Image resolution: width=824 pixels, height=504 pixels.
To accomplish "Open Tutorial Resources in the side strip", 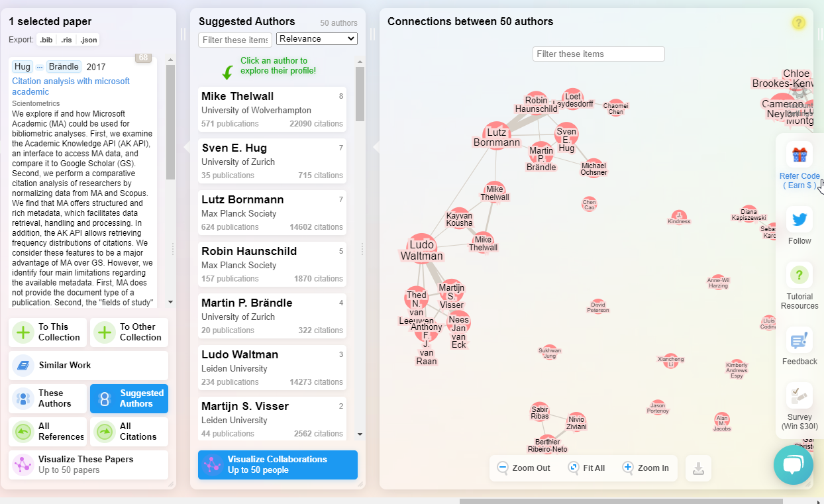I will 799,275.
